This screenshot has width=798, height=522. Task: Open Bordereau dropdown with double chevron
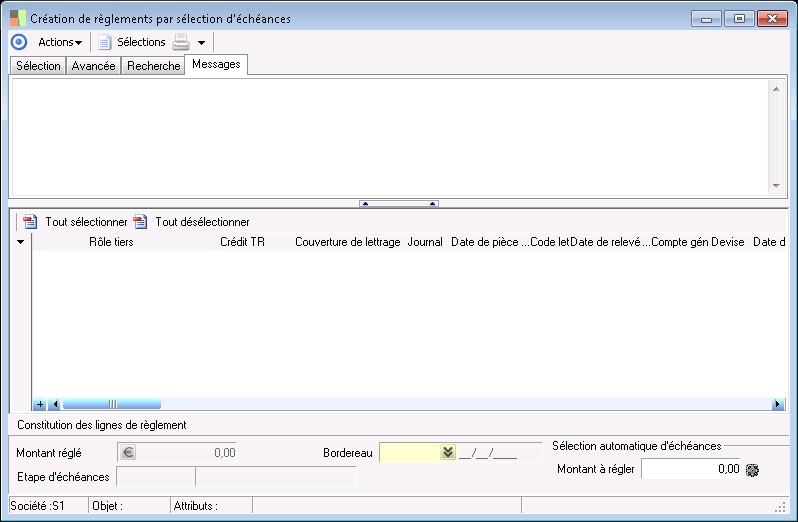point(448,452)
